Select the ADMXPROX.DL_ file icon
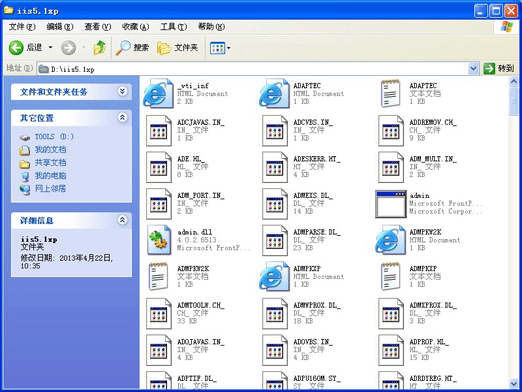 (x=391, y=313)
